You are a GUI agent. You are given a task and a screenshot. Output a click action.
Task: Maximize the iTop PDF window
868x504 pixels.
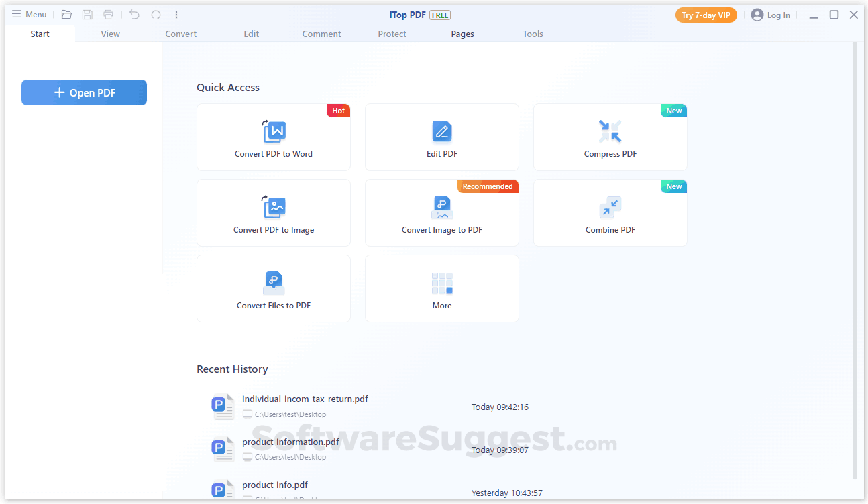(x=834, y=15)
